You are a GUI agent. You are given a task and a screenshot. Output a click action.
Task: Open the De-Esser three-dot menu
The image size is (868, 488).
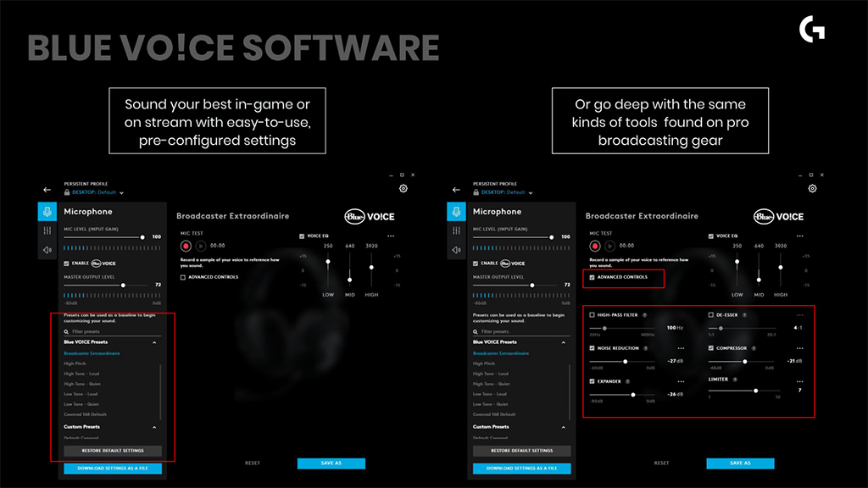click(x=800, y=315)
